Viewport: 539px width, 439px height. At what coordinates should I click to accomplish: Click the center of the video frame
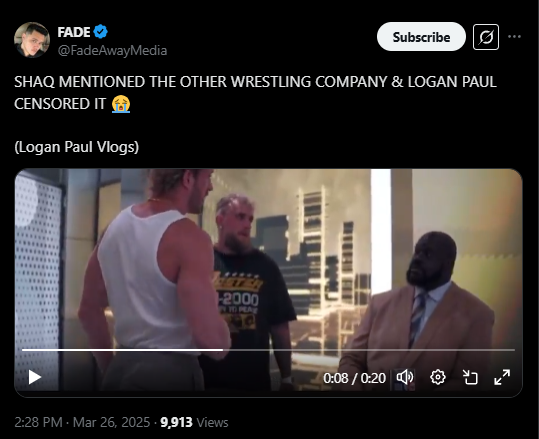268,283
